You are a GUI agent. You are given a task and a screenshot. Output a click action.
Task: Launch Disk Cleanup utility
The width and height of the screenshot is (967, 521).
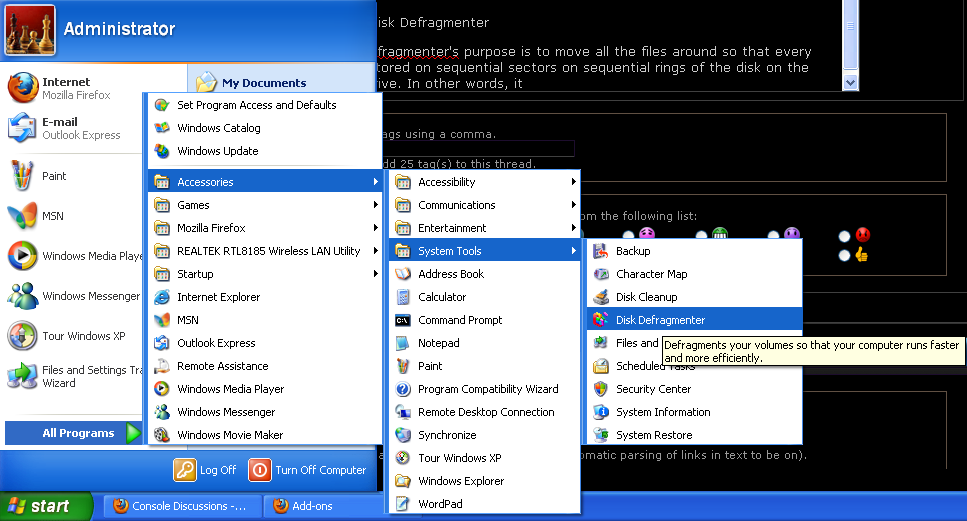pyautogui.click(x=646, y=297)
